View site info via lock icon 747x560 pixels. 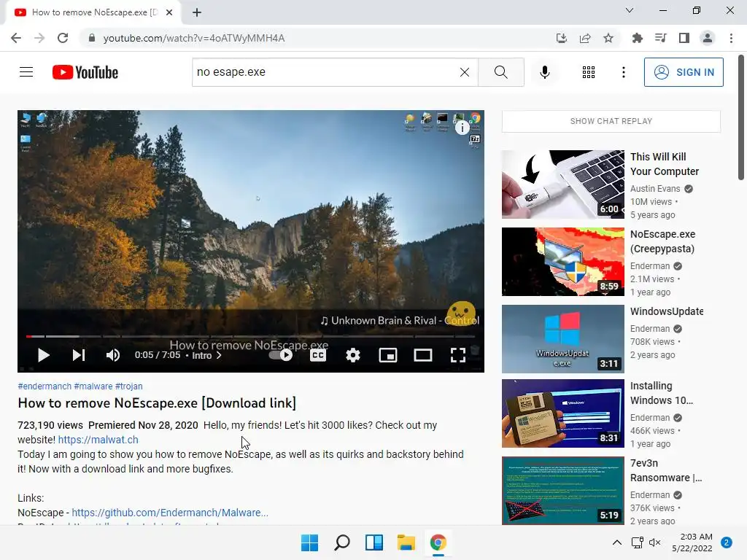click(91, 38)
